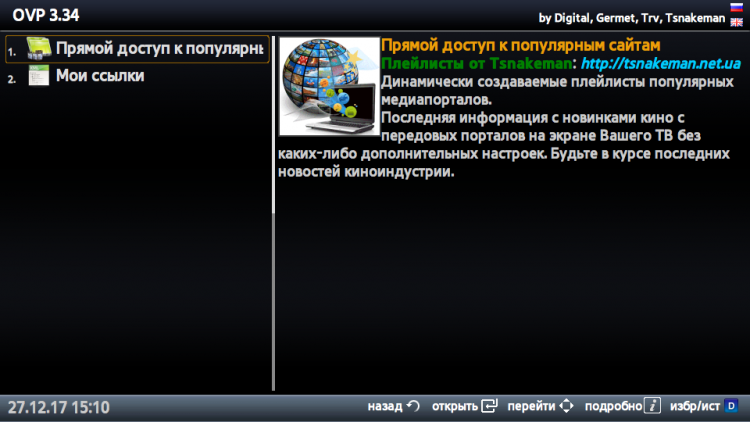
Task: Click the назад button label
Action: click(x=385, y=406)
